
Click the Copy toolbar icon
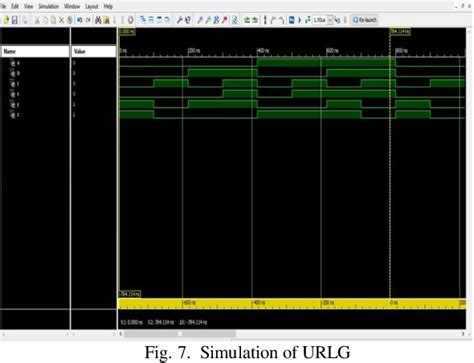tap(45, 20)
